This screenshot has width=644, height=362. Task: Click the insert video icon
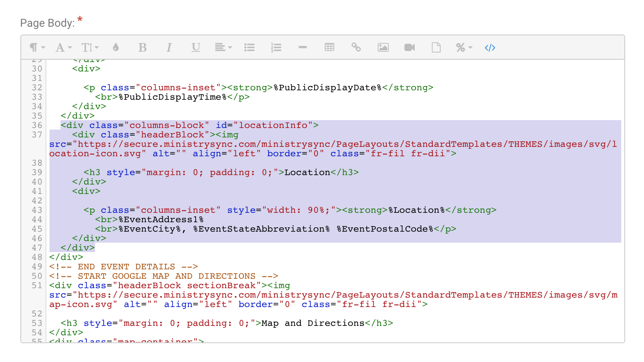click(x=410, y=48)
